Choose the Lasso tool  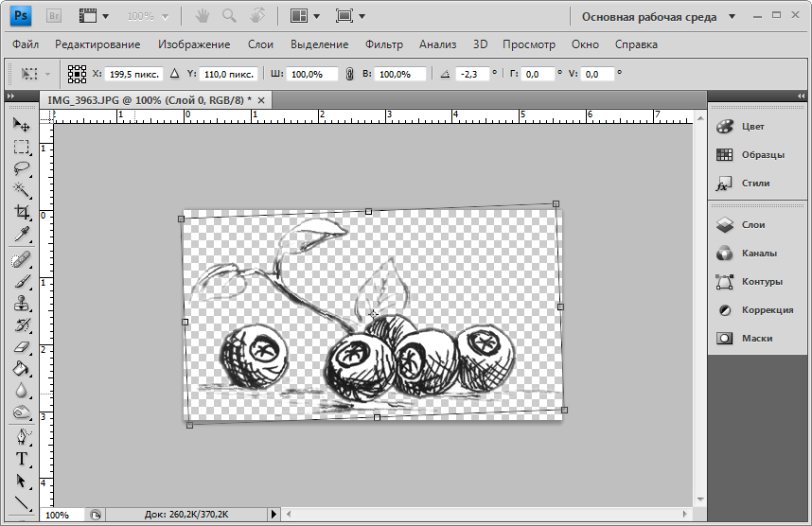click(x=21, y=168)
